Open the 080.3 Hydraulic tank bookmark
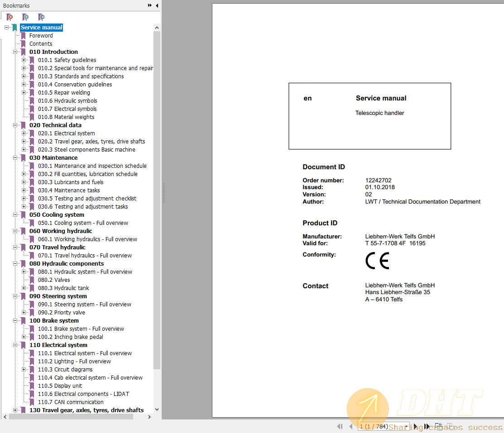This screenshot has height=433, width=504. tap(63, 288)
